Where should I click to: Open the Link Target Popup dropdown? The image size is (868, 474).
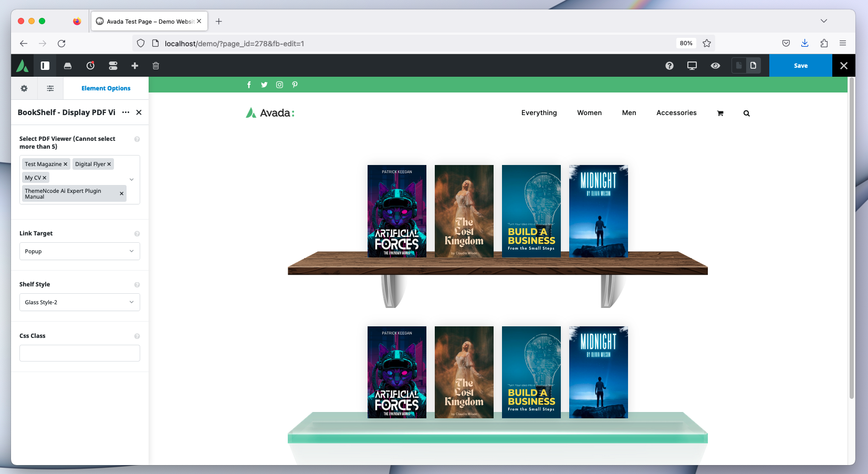coord(80,251)
